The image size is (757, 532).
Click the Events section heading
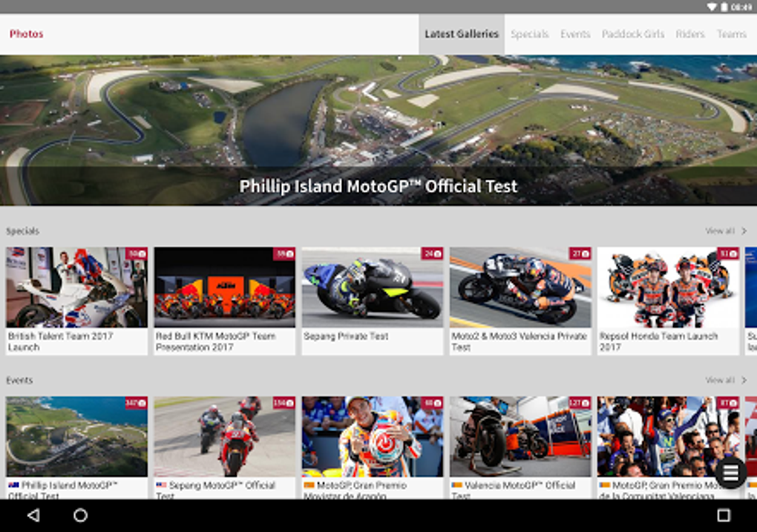pos(19,380)
